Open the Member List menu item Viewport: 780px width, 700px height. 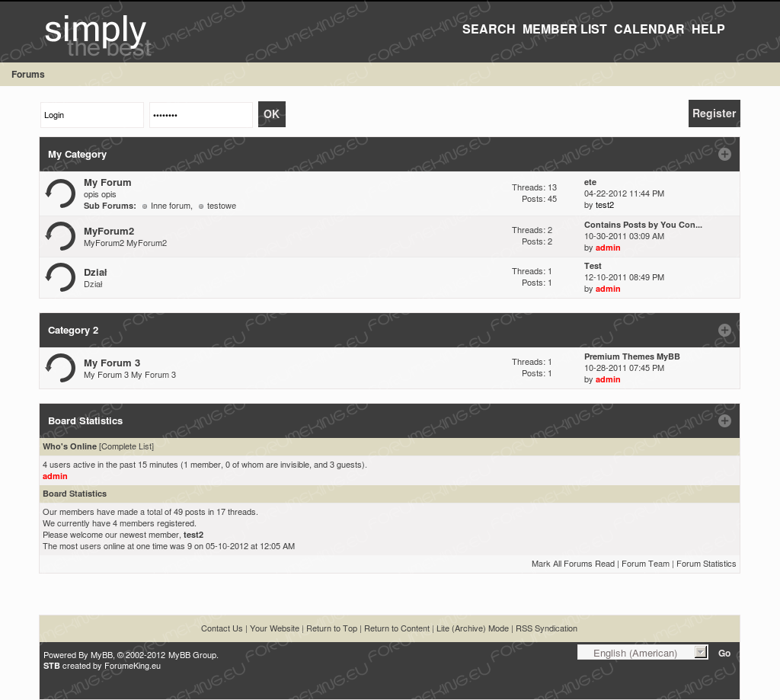pos(564,29)
